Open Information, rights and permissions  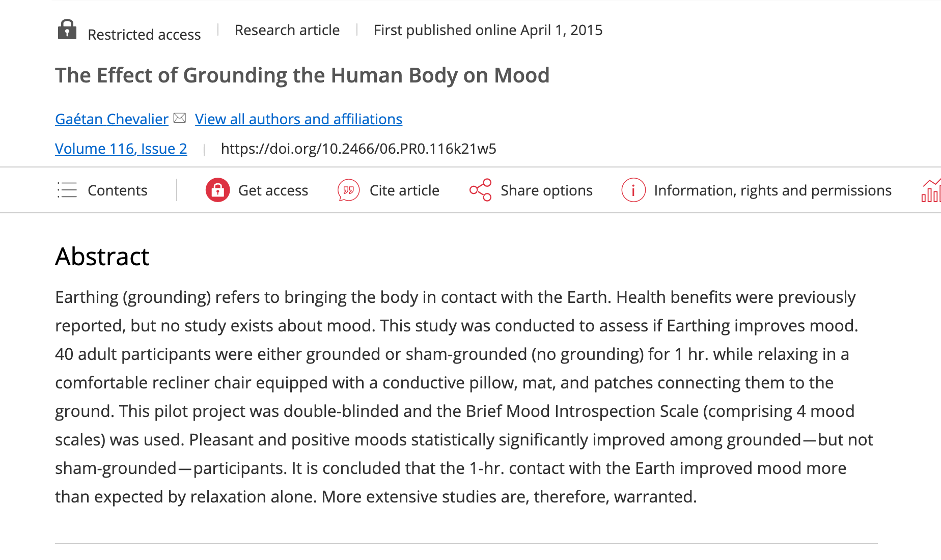pyautogui.click(x=772, y=190)
